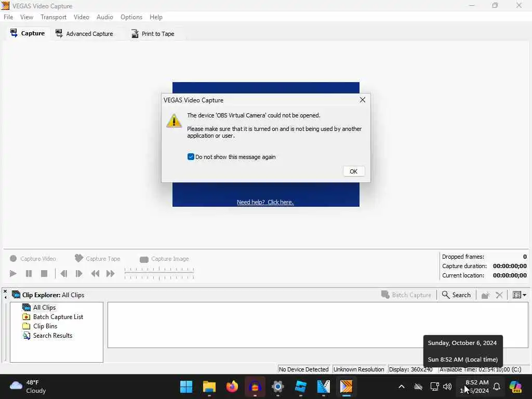The width and height of the screenshot is (532, 399).
Task: Open the Help menu
Action: pos(156,17)
